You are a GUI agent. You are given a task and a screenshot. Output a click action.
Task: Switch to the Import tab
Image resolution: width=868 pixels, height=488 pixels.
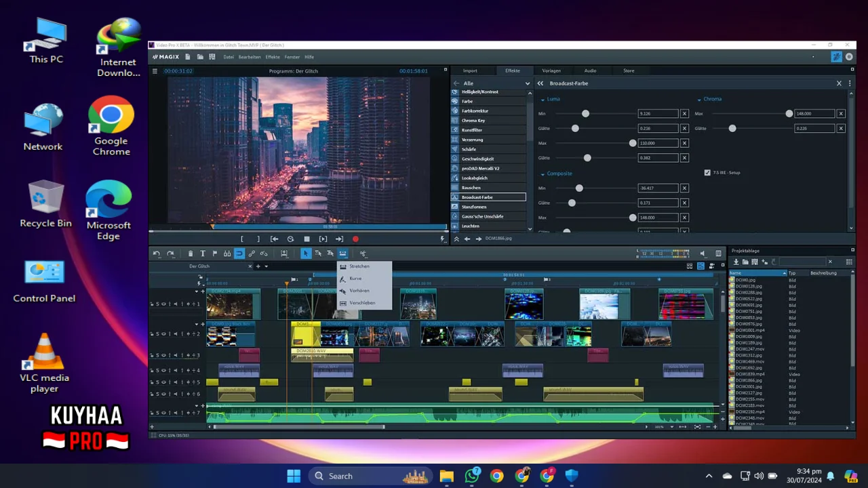(470, 70)
